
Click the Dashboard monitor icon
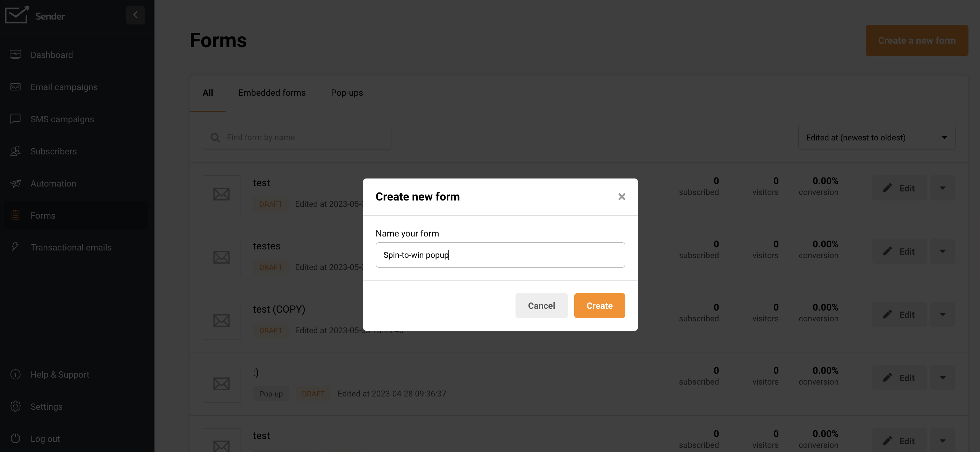tap(16, 55)
